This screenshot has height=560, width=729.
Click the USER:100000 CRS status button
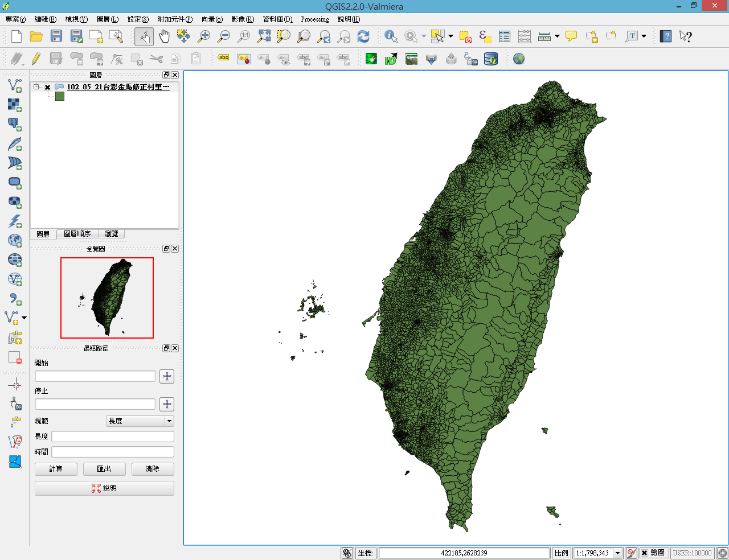tap(692, 553)
